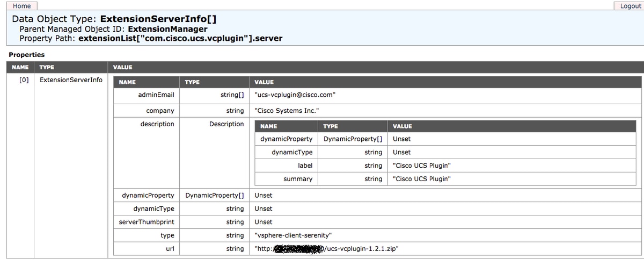Select the ExtensionServerInfo[] data object type heading
This screenshot has width=644, height=266.
[x=158, y=19]
